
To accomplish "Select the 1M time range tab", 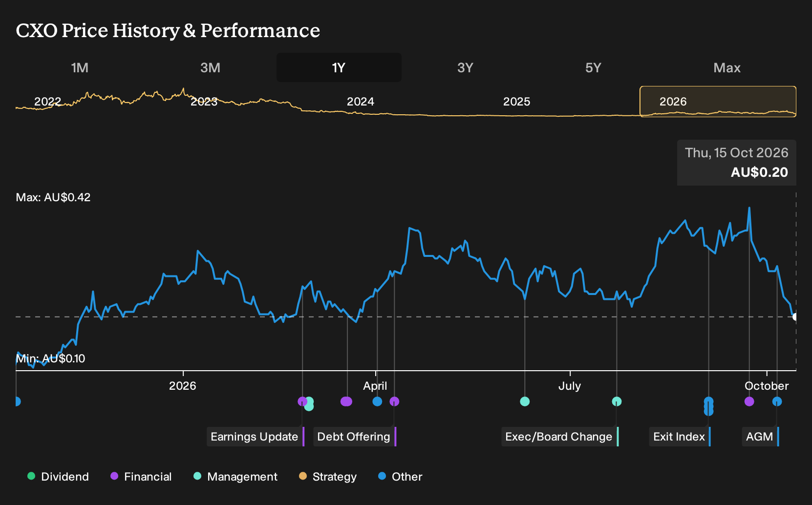I will pyautogui.click(x=80, y=67).
